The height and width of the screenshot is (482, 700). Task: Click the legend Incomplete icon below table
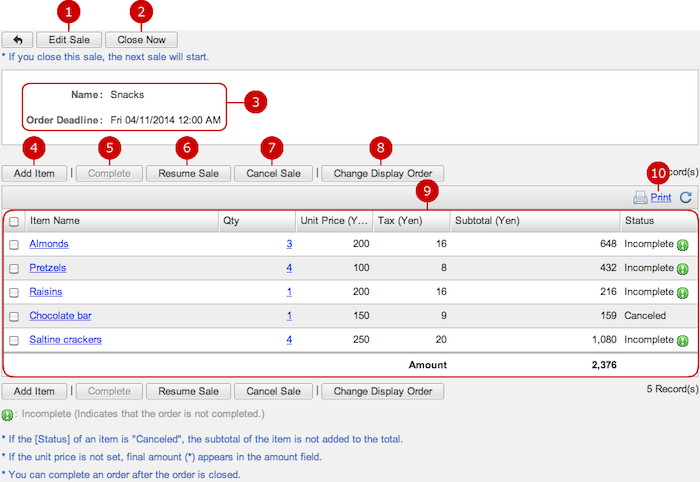(x=7, y=415)
